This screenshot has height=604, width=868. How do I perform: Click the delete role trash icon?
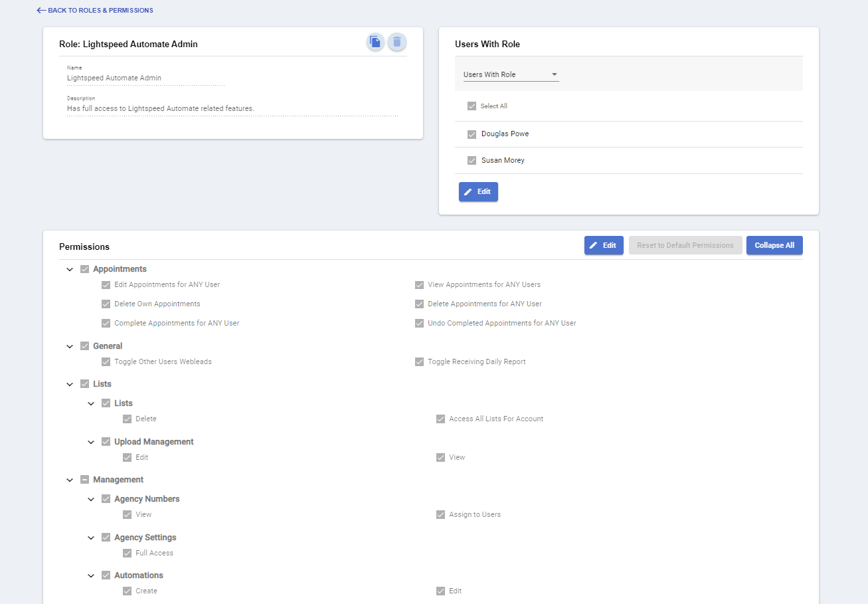pyautogui.click(x=397, y=43)
